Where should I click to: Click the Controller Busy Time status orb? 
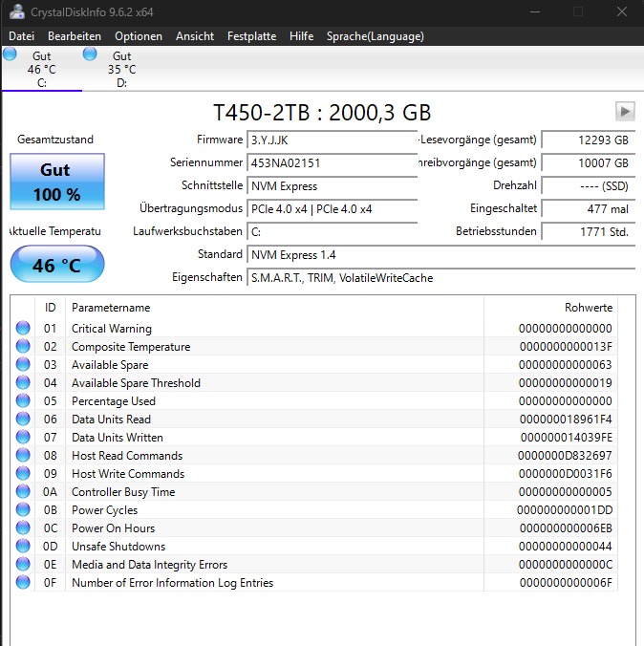click(23, 491)
